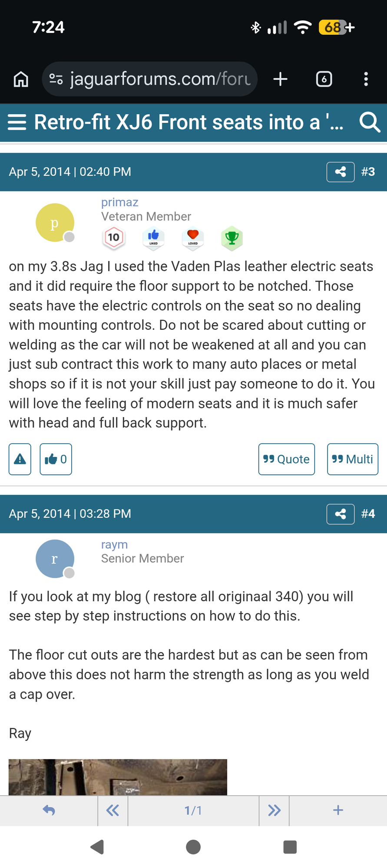Open the tab switcher showing 6 tabs
Screen dimensions: 387x868
coord(324,79)
